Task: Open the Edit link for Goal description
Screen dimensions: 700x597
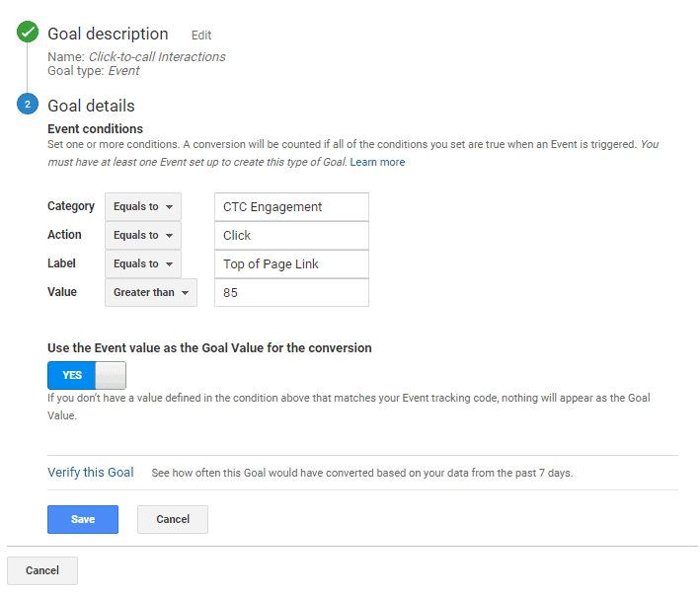Action: (201, 36)
